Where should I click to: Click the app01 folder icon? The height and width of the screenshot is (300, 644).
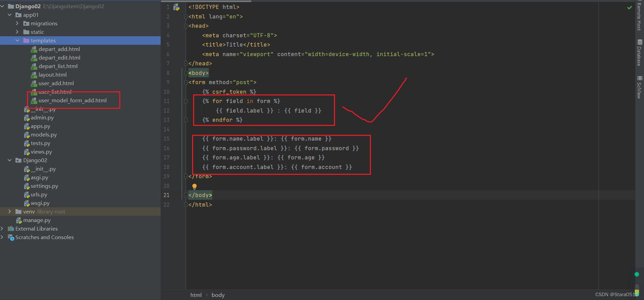click(x=18, y=15)
